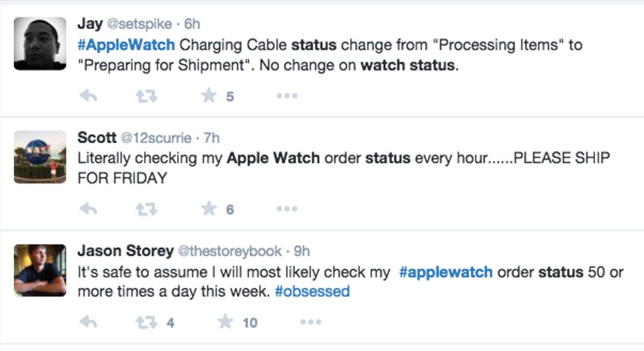Click the #applewatch hashtag in Jason's tweet
This screenshot has height=351, width=644.
(446, 272)
